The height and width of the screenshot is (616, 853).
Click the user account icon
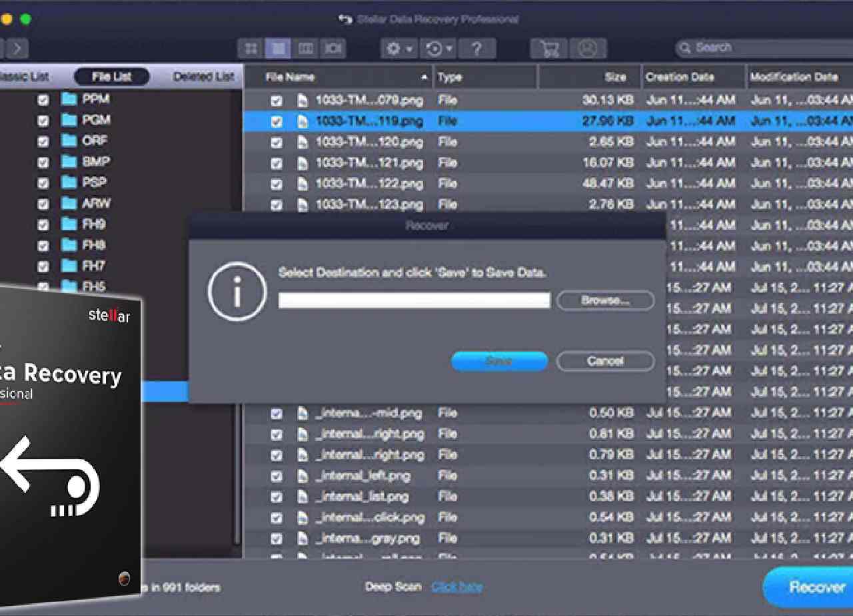[x=587, y=49]
